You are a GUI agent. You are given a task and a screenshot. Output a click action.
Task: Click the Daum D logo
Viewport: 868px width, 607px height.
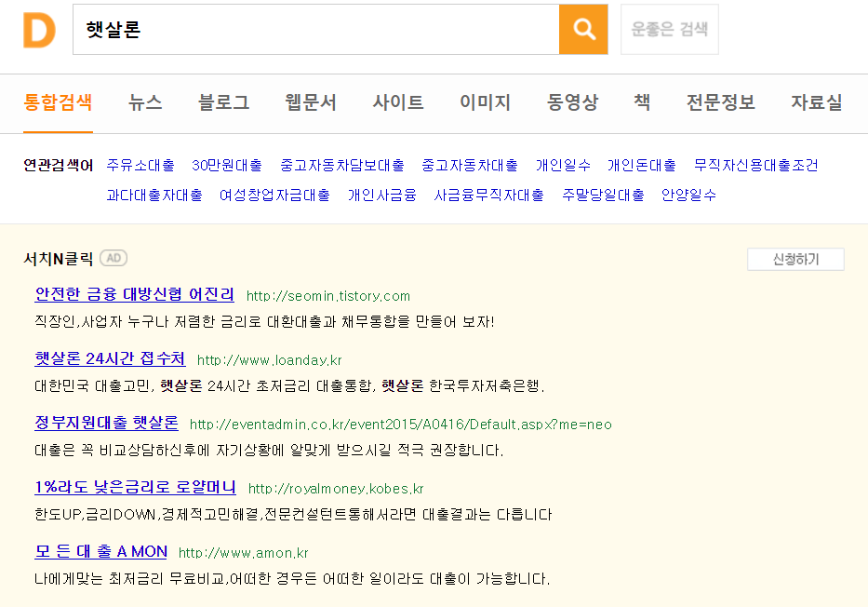click(x=39, y=31)
